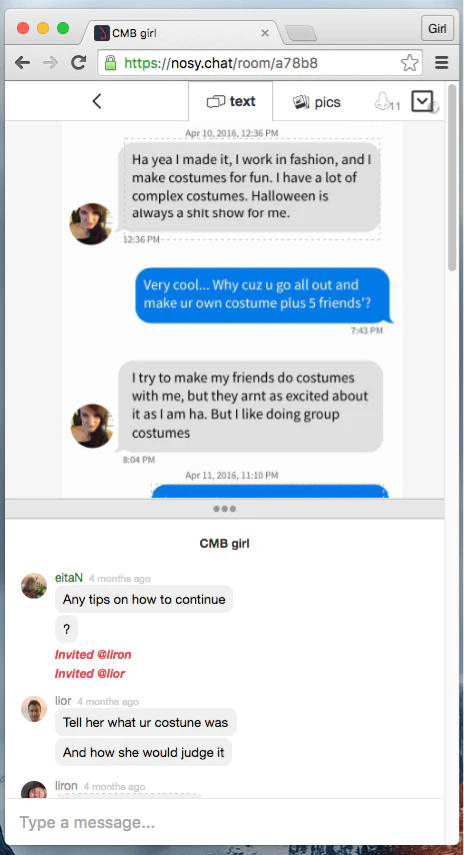
Task: Go back using the left chevron in room header
Action: click(x=97, y=101)
